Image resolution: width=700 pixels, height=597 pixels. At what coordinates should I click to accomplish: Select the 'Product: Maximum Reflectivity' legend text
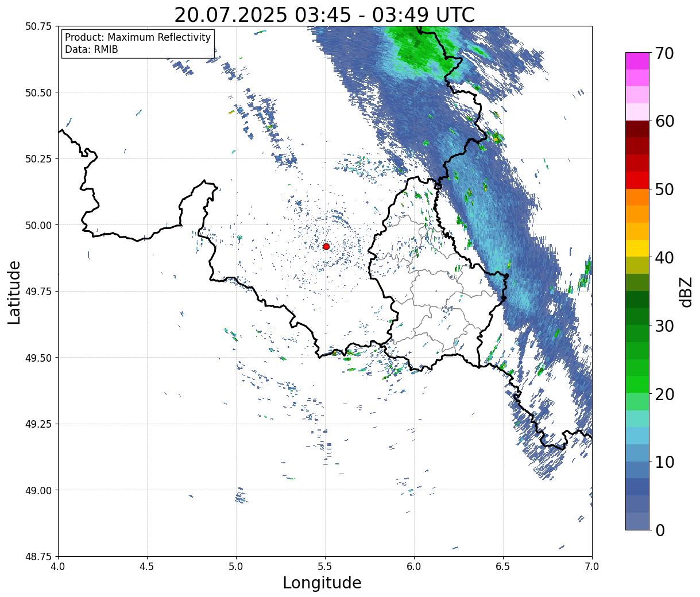[138, 37]
